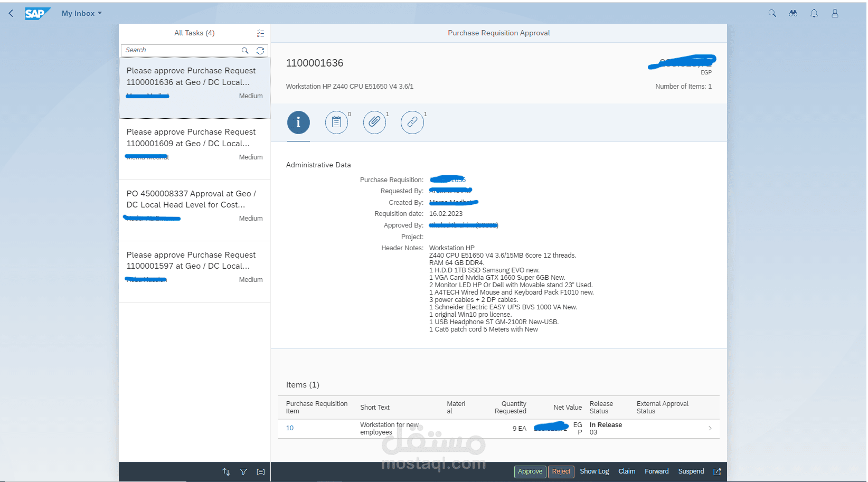Viewport: 868px width, 482px height.
Task: Forward the task
Action: click(x=657, y=471)
